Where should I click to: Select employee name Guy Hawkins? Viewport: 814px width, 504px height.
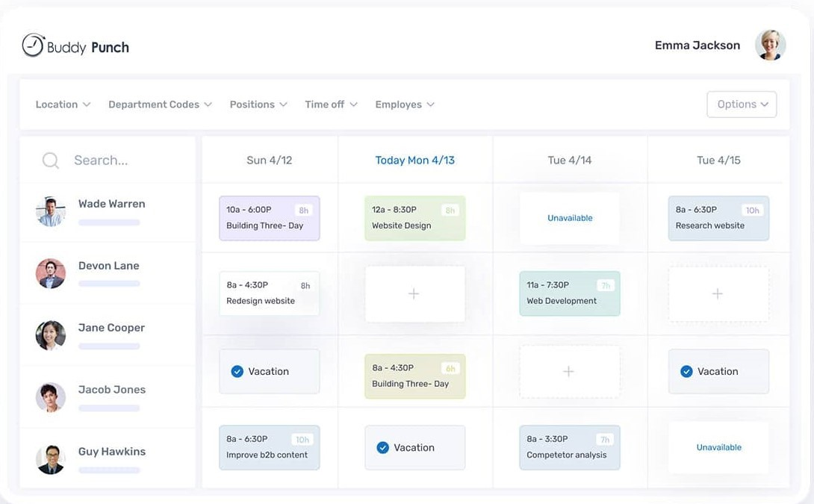tap(111, 451)
